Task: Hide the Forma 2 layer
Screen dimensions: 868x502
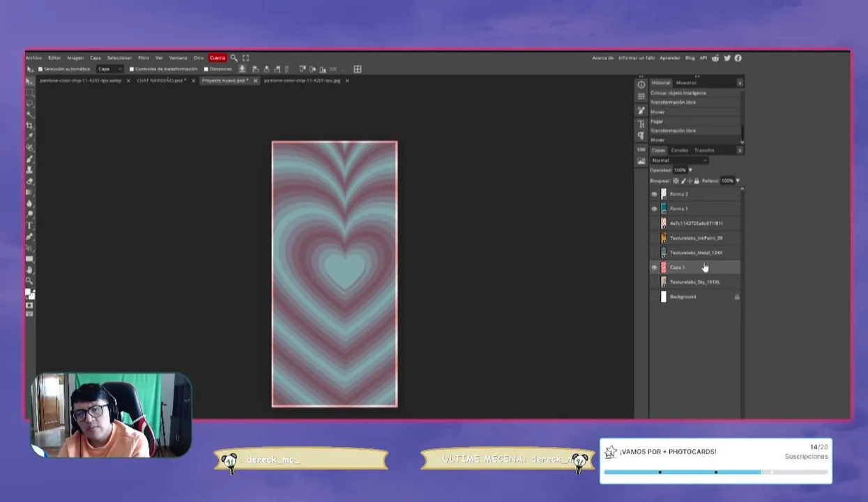Action: 654,194
